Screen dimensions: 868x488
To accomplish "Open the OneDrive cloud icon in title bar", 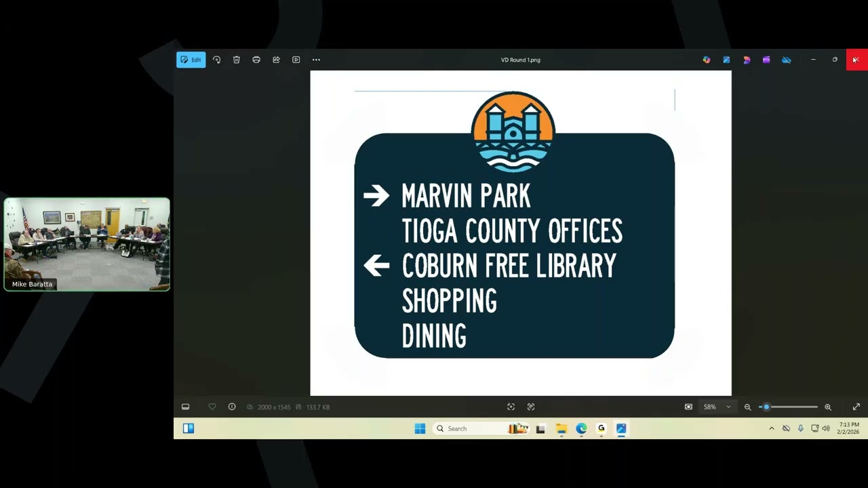I will point(786,60).
